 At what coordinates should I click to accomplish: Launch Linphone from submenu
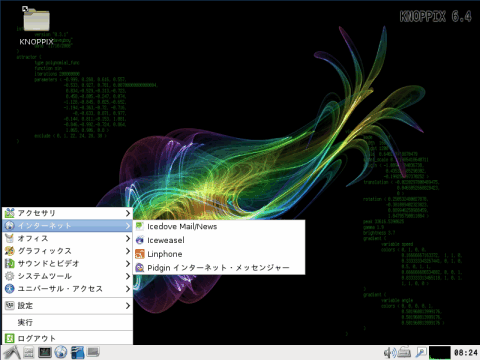(219, 254)
